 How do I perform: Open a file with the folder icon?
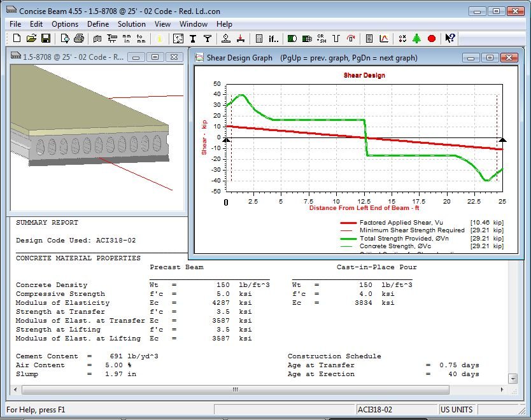coord(31,38)
